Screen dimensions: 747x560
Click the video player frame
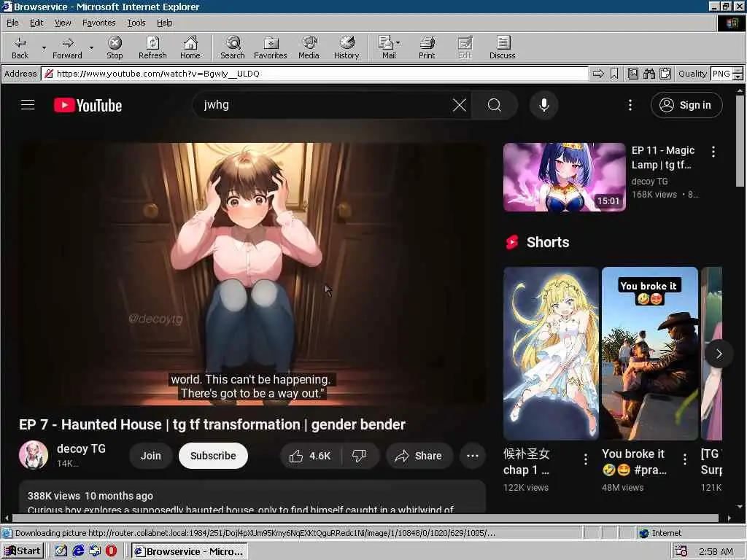click(252, 274)
